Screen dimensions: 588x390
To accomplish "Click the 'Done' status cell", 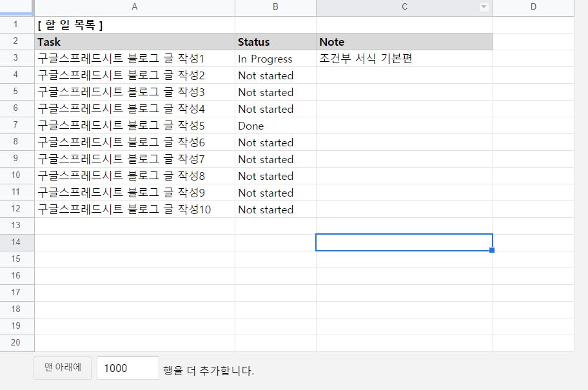I will 276,126.
